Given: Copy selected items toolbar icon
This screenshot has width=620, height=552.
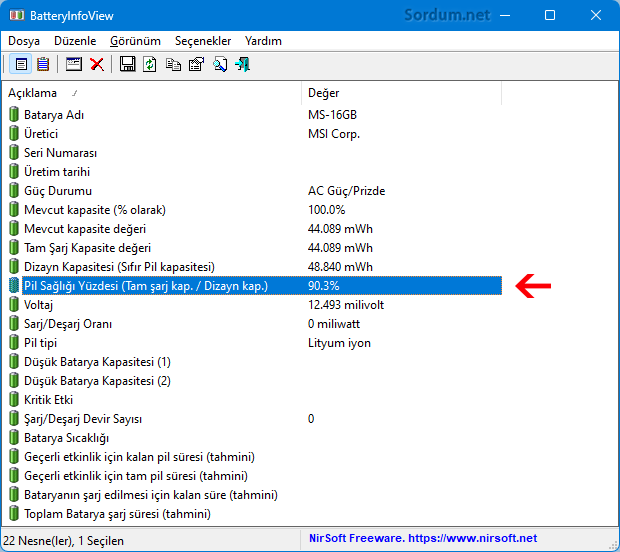Looking at the screenshot, I should [173, 64].
